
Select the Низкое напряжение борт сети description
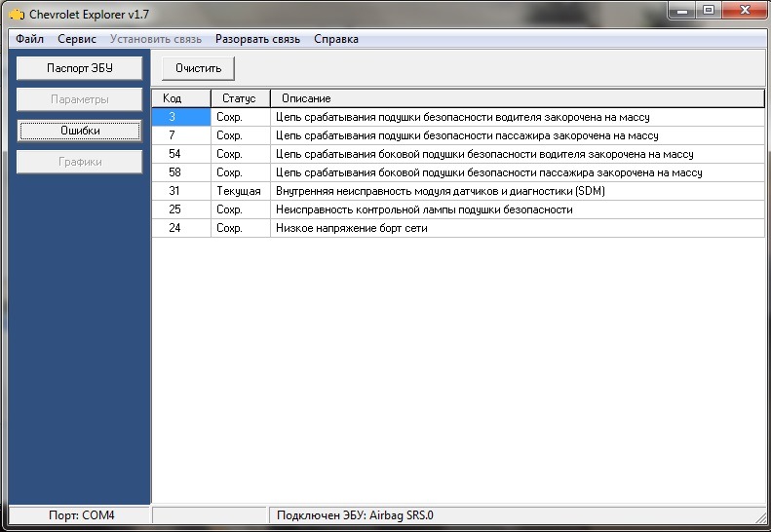518,228
